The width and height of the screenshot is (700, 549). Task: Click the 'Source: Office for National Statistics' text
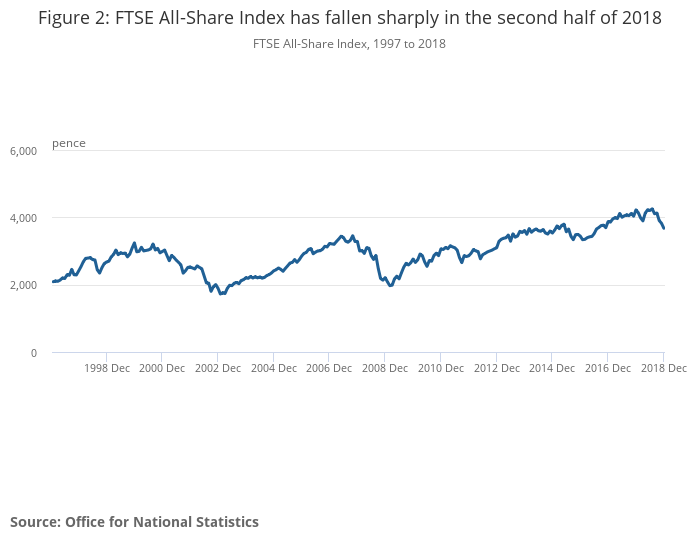(134, 522)
